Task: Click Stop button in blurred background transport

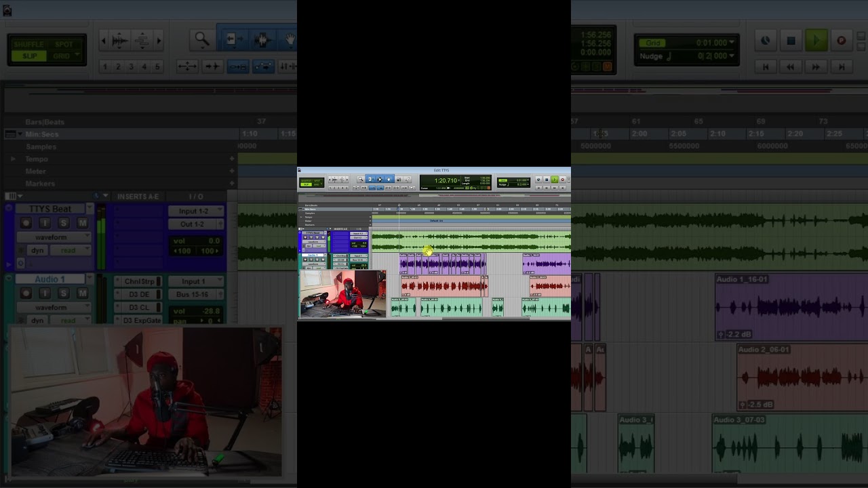Action: tap(791, 41)
